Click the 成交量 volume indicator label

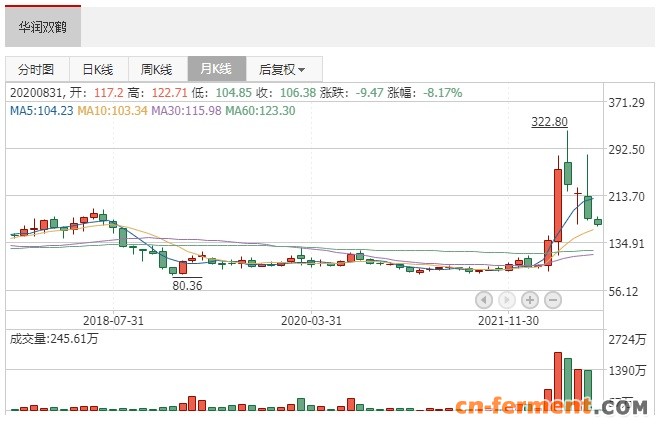point(54,339)
